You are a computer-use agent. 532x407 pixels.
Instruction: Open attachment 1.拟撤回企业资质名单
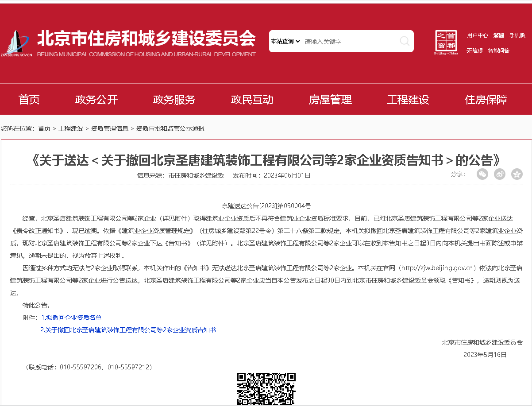point(71,318)
